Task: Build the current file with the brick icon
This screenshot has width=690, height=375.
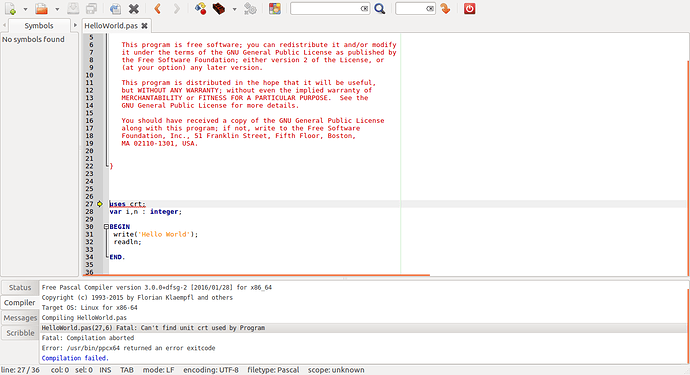Action: pyautogui.click(x=219, y=9)
